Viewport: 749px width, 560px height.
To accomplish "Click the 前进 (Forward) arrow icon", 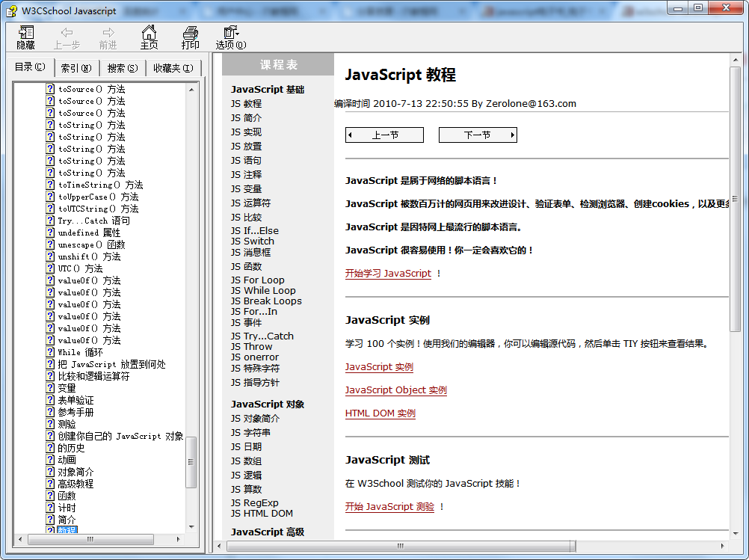I will [108, 37].
